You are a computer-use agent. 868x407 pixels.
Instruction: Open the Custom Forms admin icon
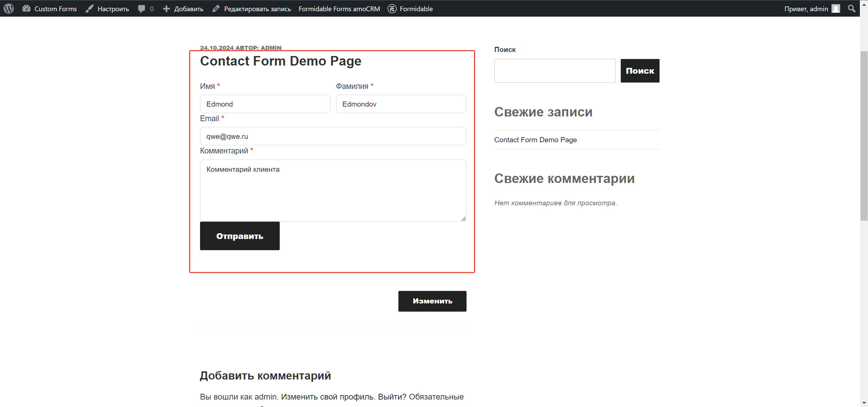click(x=26, y=8)
